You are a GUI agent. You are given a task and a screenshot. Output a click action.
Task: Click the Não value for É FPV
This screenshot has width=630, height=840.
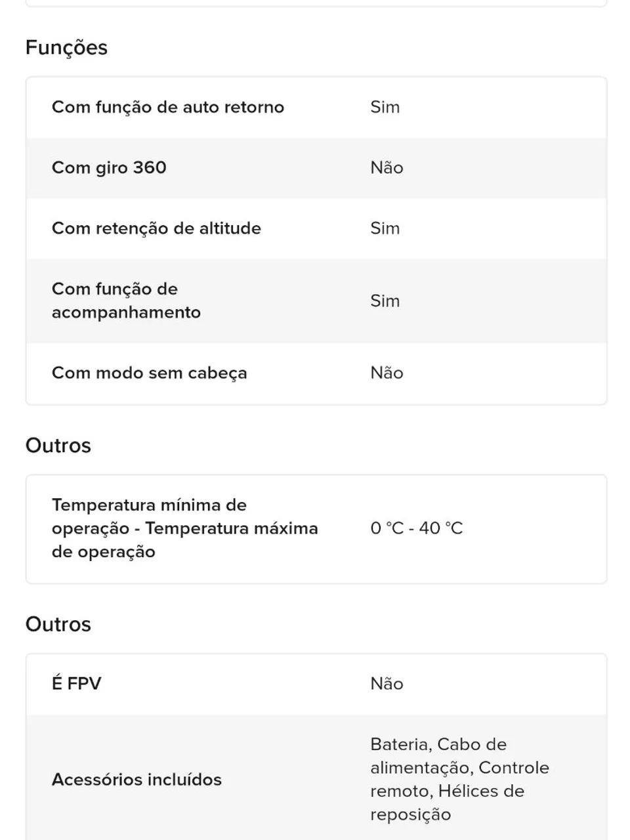387,684
